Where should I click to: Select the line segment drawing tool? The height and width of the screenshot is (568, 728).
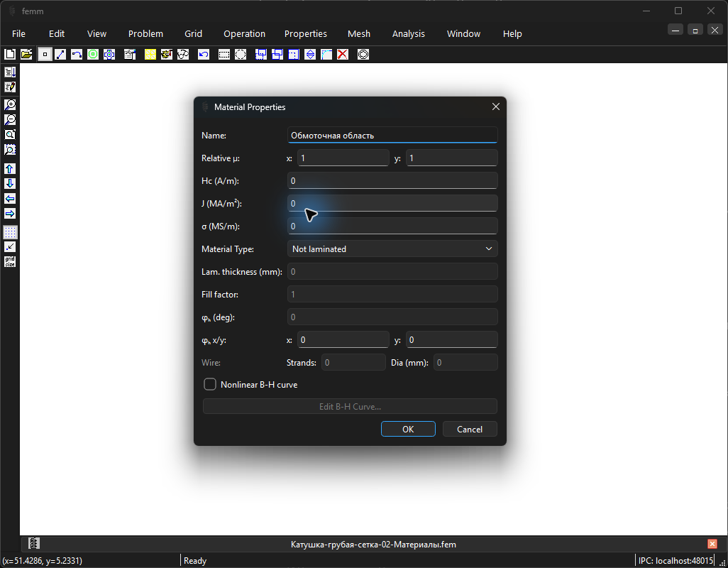pyautogui.click(x=60, y=55)
